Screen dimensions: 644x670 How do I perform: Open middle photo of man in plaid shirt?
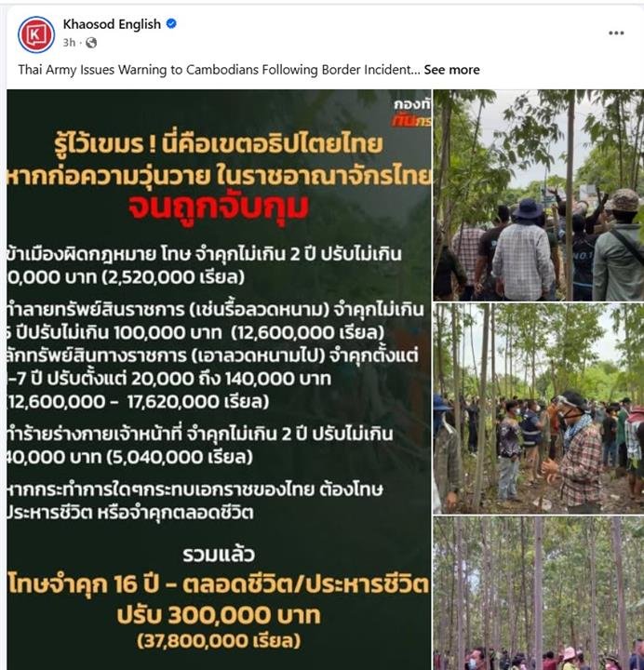point(539,409)
